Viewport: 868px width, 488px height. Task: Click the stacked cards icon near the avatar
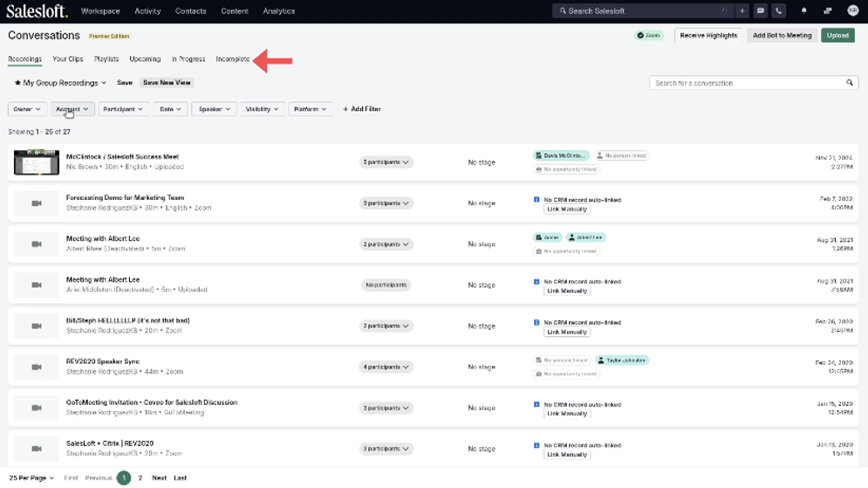(x=828, y=10)
